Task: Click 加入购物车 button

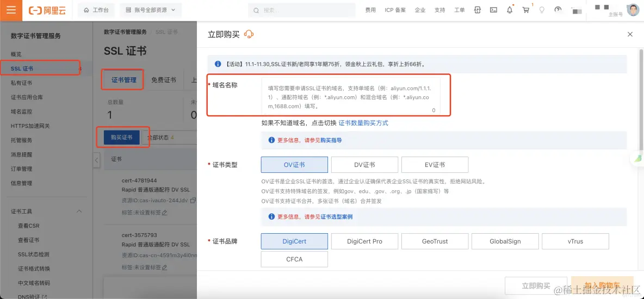Action: coord(603,285)
